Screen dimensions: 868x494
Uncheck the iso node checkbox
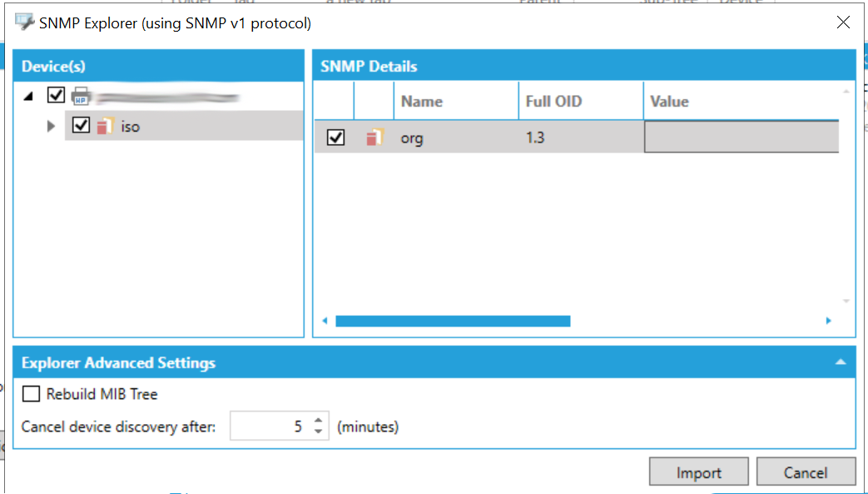(81, 126)
